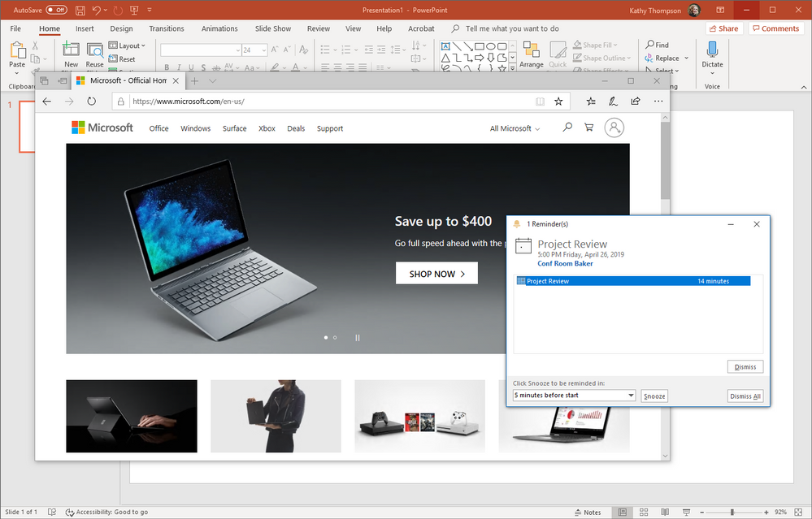
Task: Pause the hero carousel slideshow
Action: [x=358, y=337]
